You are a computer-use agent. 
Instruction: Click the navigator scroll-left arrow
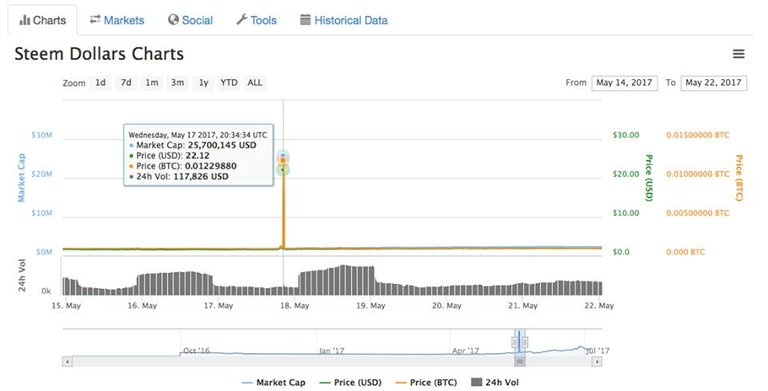(68, 362)
